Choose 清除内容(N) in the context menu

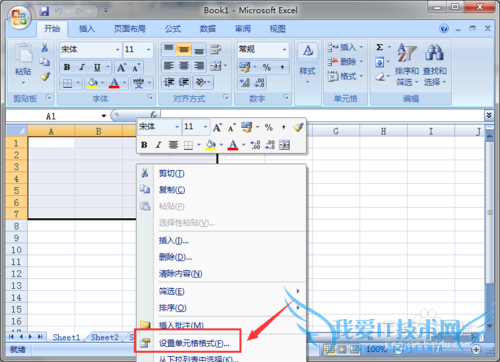(221, 274)
